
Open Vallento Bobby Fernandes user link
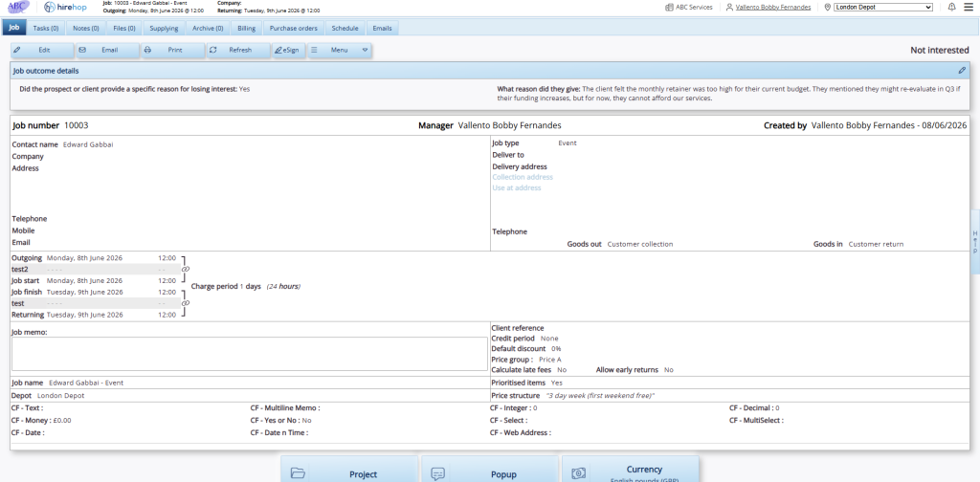point(773,8)
